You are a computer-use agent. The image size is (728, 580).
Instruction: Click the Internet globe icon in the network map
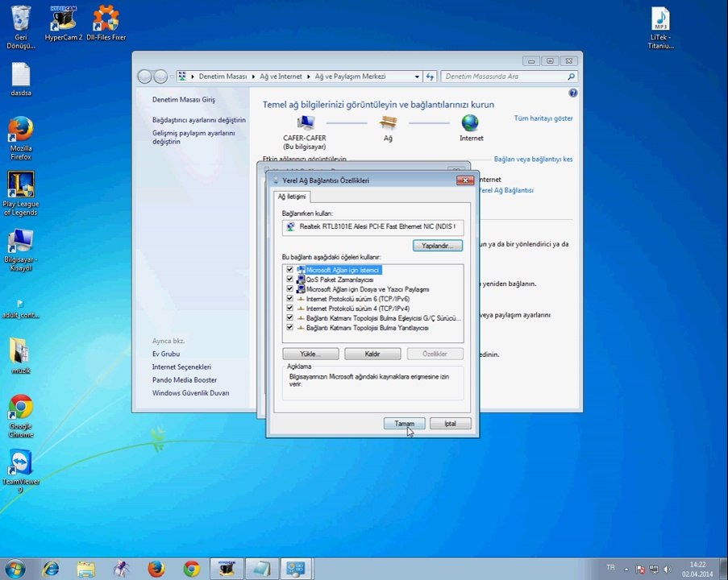(470, 123)
